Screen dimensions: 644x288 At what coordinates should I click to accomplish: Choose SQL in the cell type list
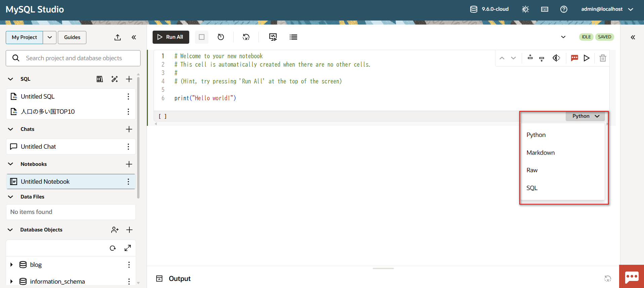tap(532, 188)
